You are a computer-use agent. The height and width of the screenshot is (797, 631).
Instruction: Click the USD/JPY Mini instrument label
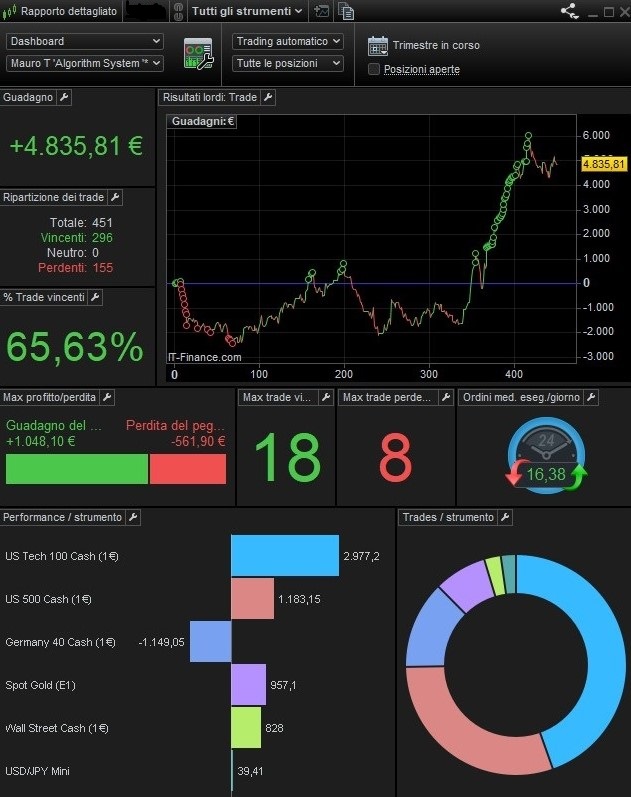point(37,771)
